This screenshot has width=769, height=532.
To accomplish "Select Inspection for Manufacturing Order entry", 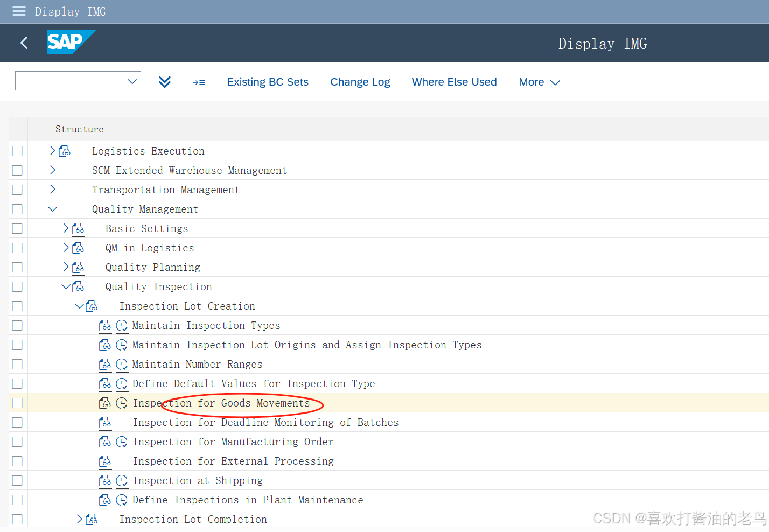I will pos(233,442).
